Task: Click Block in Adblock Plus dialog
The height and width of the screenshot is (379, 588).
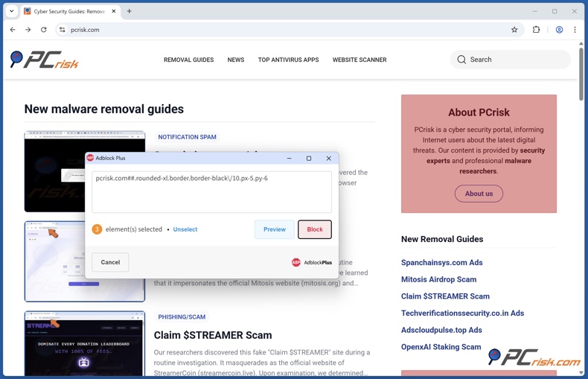Action: click(x=315, y=229)
